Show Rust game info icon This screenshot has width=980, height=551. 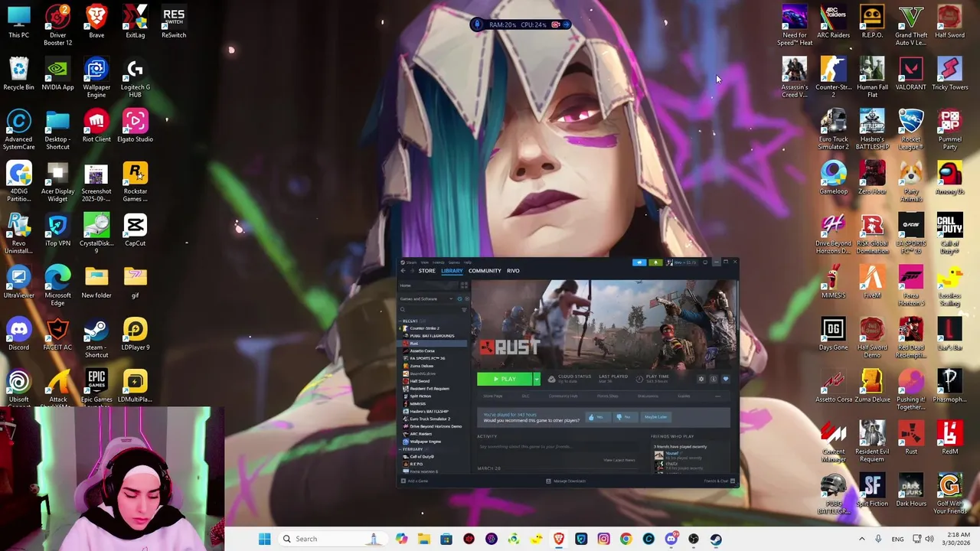[x=714, y=379]
